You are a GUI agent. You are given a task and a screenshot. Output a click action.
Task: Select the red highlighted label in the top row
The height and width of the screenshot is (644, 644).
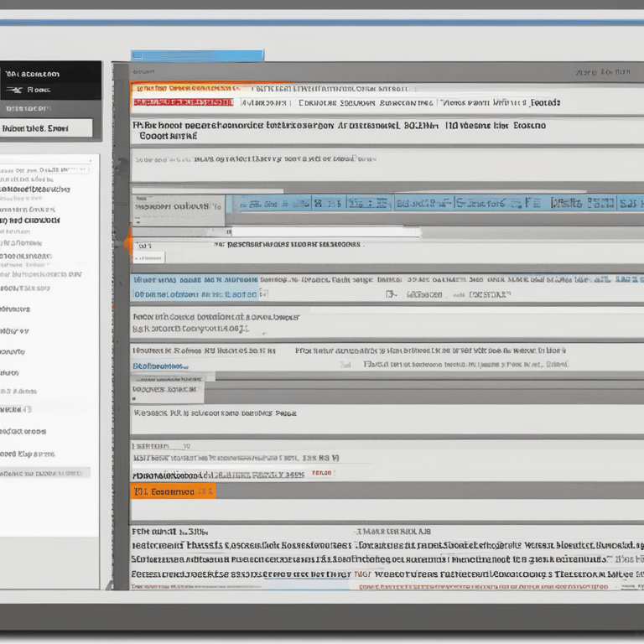tap(183, 102)
